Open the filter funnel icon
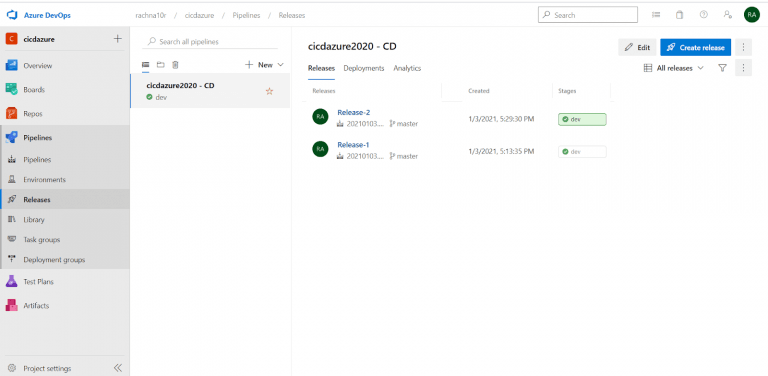 coord(722,68)
